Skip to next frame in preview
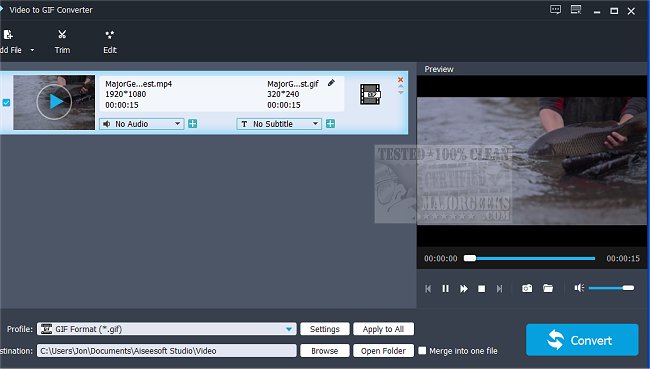 [500, 289]
